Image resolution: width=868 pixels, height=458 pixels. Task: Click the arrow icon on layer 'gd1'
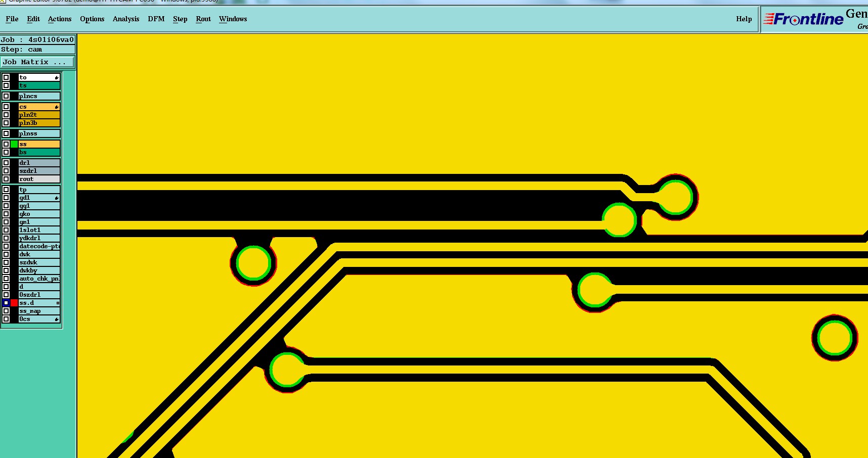coord(57,198)
